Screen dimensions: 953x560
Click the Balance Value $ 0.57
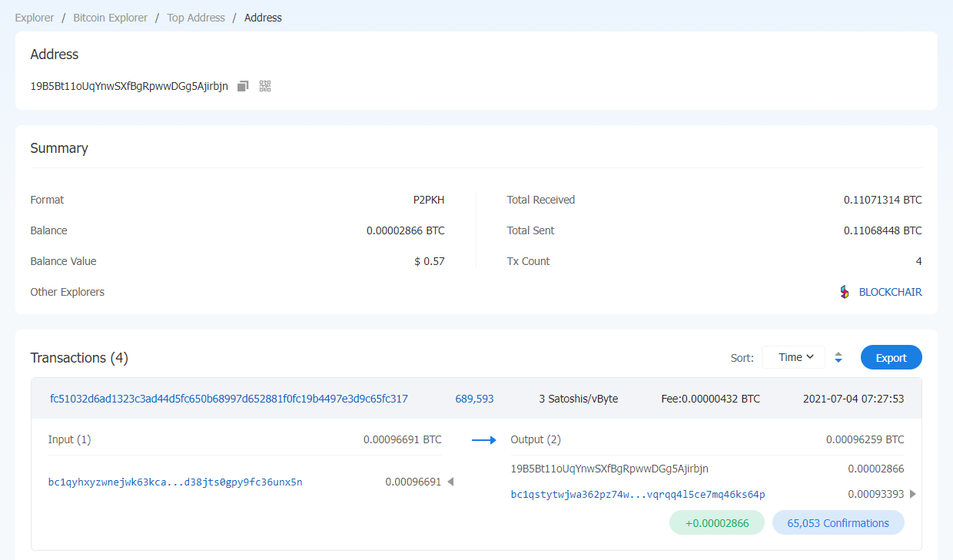430,261
